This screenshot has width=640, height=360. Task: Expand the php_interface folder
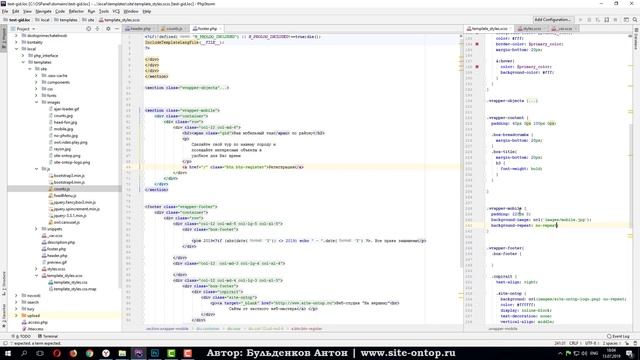click(23, 56)
